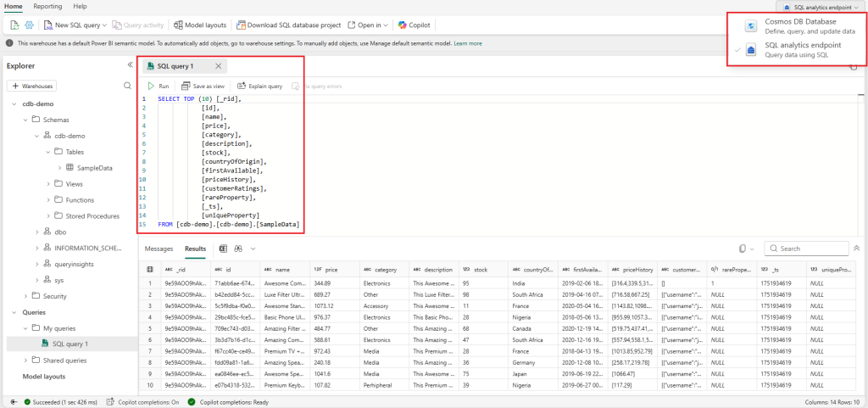Viewport: 868px width, 408px height.
Task: Expand the Stored Procedures folder
Action: pos(48,216)
